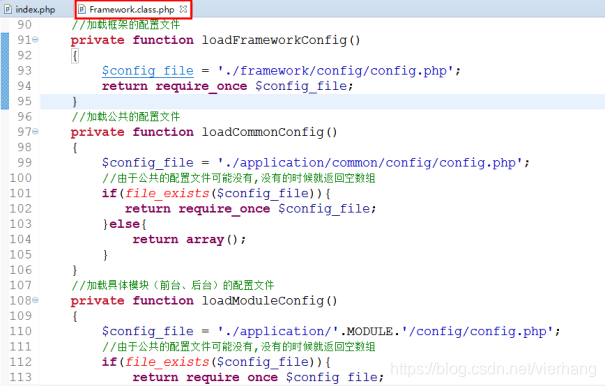Click the MODULE constant on line 110
The image size is (605, 387).
(x=370, y=331)
